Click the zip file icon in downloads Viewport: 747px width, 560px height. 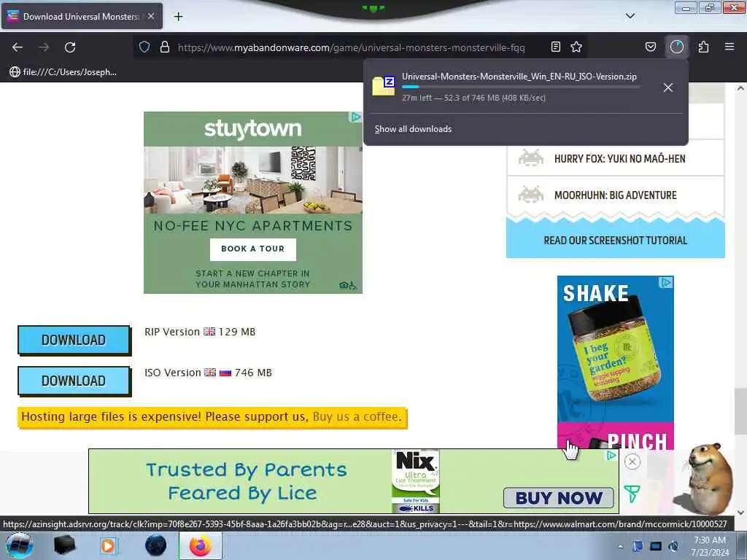coord(384,86)
